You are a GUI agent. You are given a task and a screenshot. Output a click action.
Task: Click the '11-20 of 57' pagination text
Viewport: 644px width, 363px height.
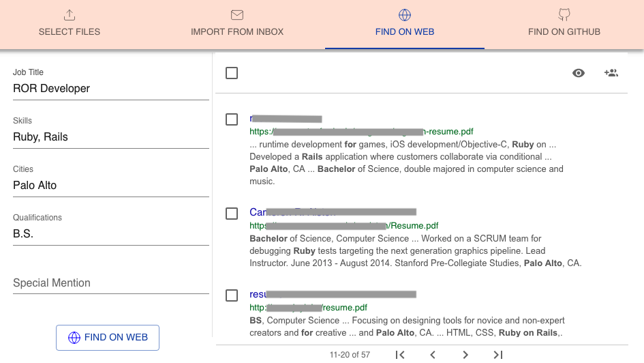coord(350,355)
